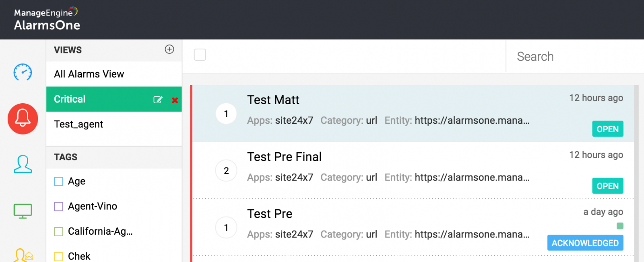Select the red alarm bell icon
Viewport: 644px width, 262px height.
[23, 119]
